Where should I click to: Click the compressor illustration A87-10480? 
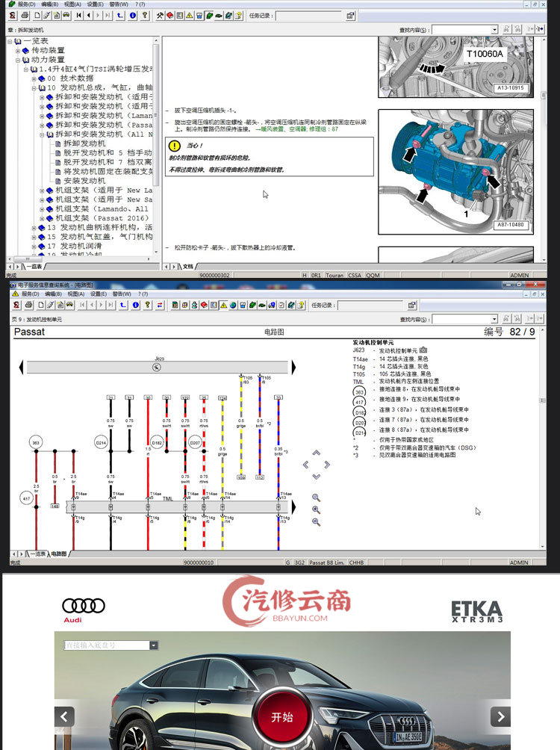[455, 172]
